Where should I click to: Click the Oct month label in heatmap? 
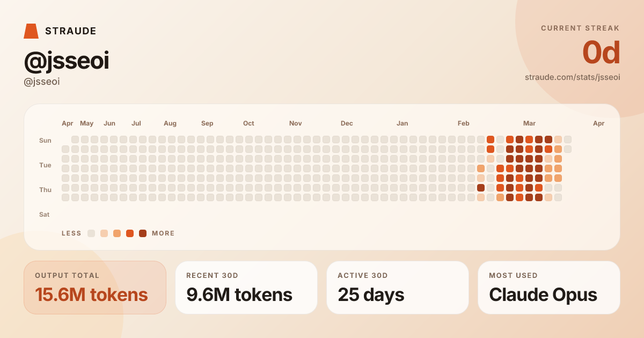(x=248, y=123)
